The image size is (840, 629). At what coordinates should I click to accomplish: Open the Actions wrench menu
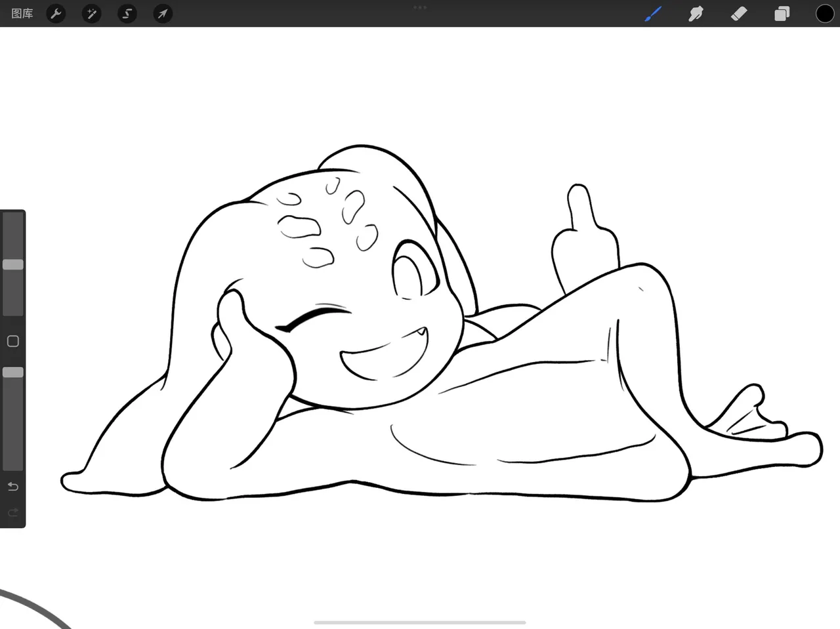pos(56,13)
